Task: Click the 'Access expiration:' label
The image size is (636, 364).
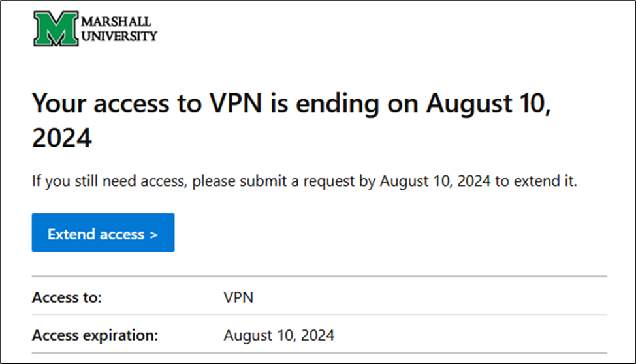Action: pos(95,336)
